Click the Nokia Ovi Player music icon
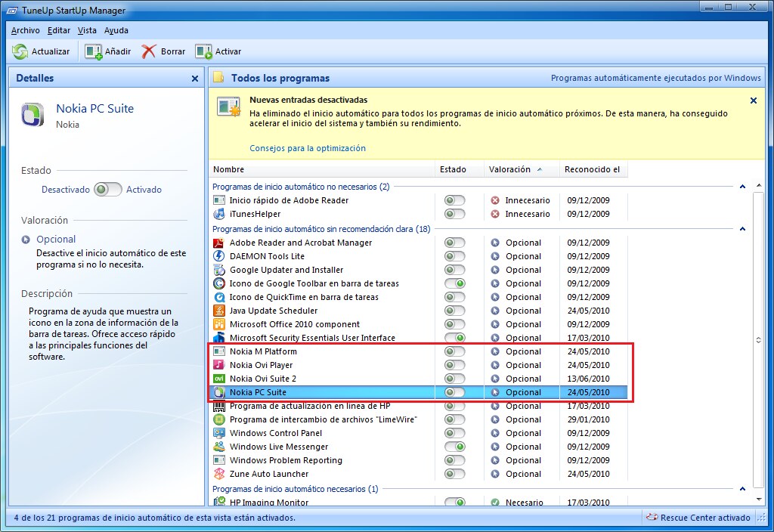774x532 pixels. coord(218,365)
